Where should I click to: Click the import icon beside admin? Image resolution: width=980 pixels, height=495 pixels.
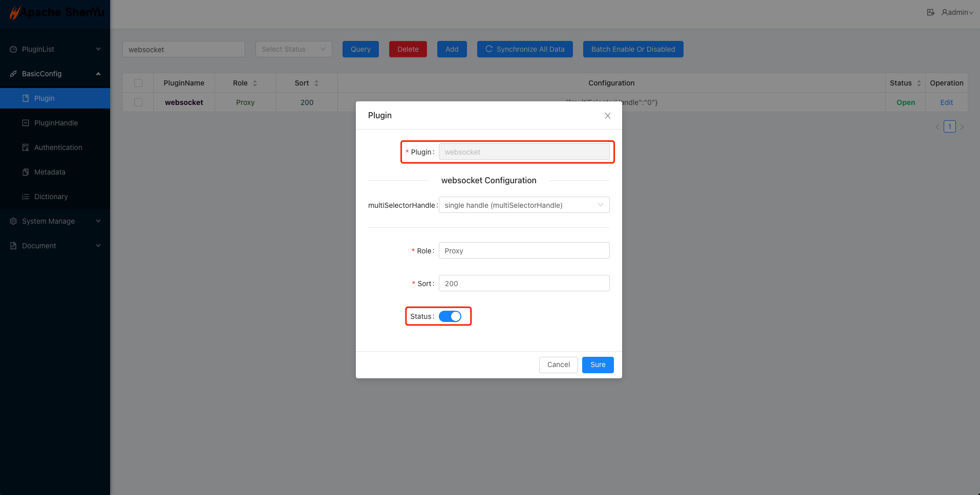click(930, 12)
